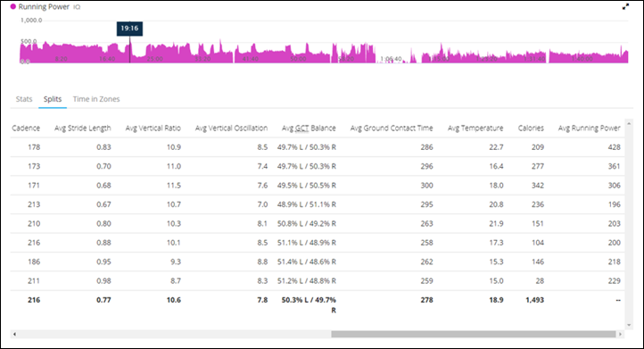
Task: Click the Avg Ground Contact Time header
Action: click(x=392, y=128)
